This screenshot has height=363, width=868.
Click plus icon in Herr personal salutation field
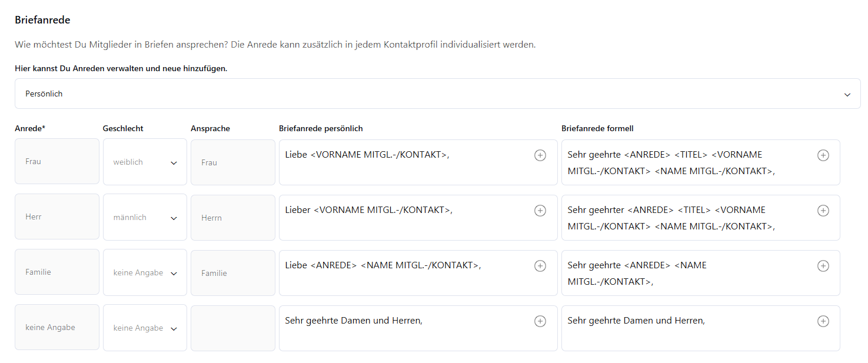pos(540,211)
